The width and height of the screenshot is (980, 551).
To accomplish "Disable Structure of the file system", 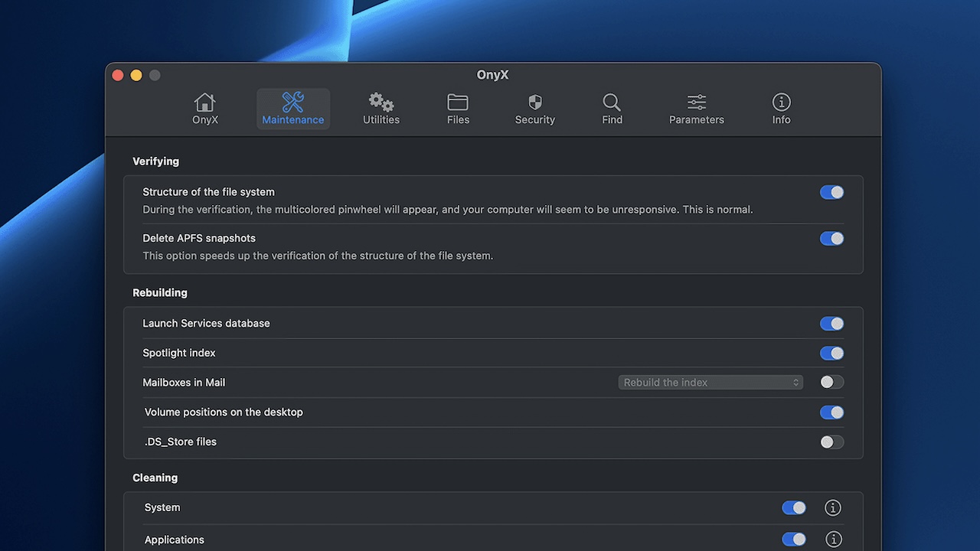I will coord(831,192).
